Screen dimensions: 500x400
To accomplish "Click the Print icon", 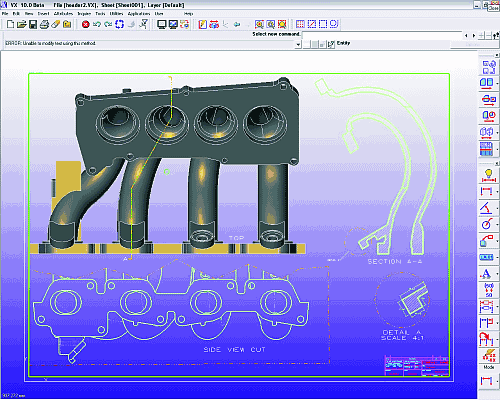I will click(44, 24).
